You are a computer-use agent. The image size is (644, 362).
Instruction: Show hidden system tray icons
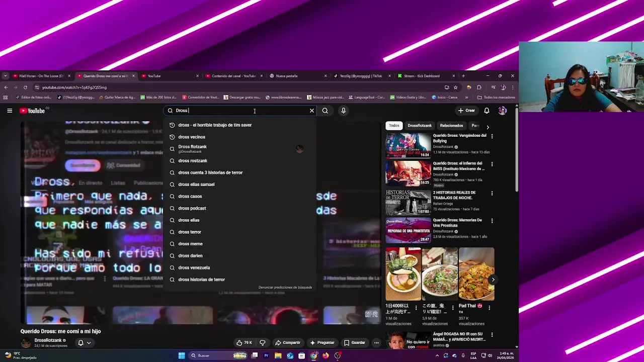[x=437, y=355]
